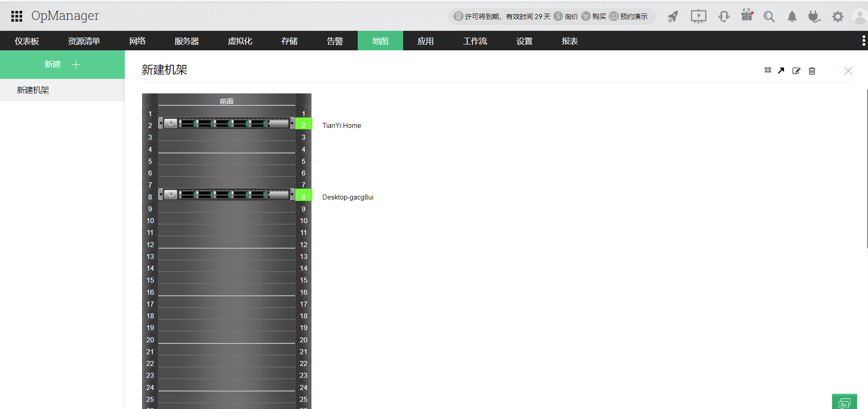Click the vertical scrollbar on the page
868x409 pixels.
click(867, 169)
